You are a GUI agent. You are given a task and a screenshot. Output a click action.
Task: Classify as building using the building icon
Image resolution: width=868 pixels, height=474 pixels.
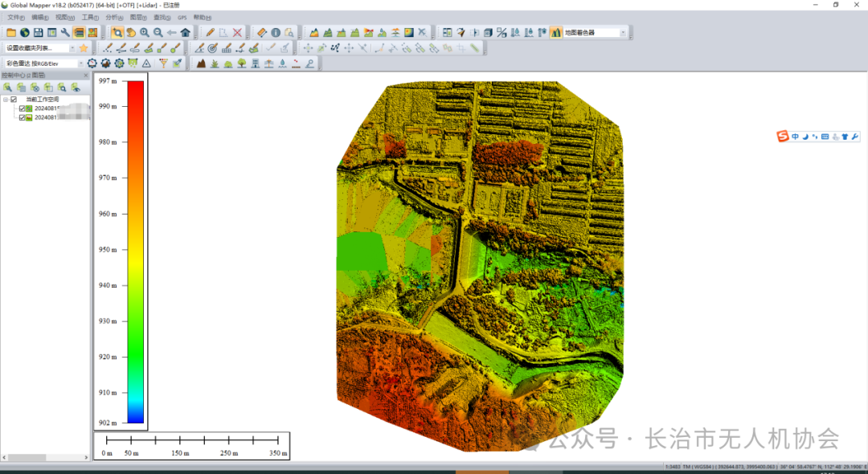point(256,63)
